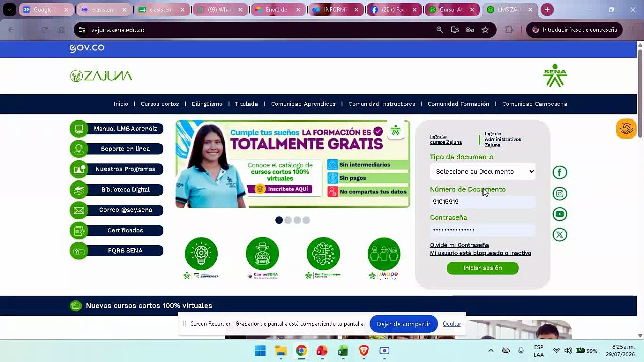644x362 pixels.
Task: Switch to the WhatsApp browser tab
Action: [x=219, y=10]
